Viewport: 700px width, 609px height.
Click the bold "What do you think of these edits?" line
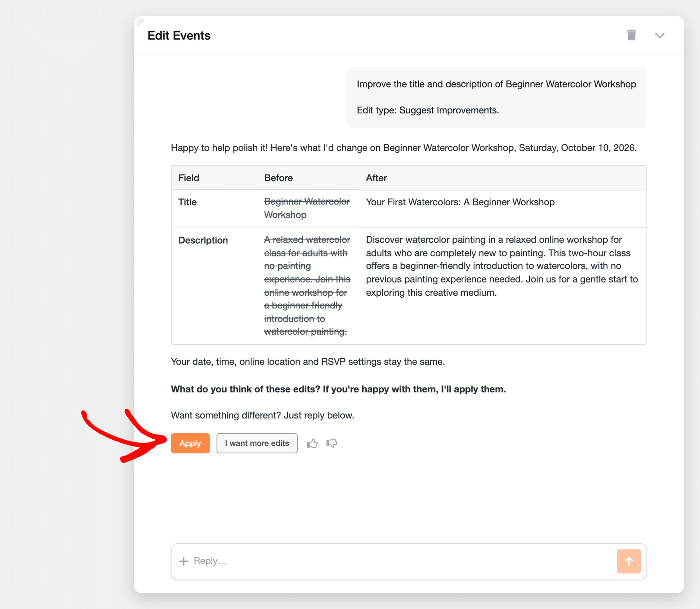point(338,389)
